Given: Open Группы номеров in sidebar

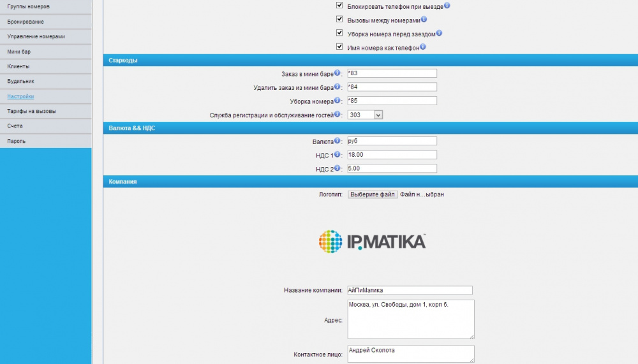Looking at the screenshot, I should (x=46, y=6).
